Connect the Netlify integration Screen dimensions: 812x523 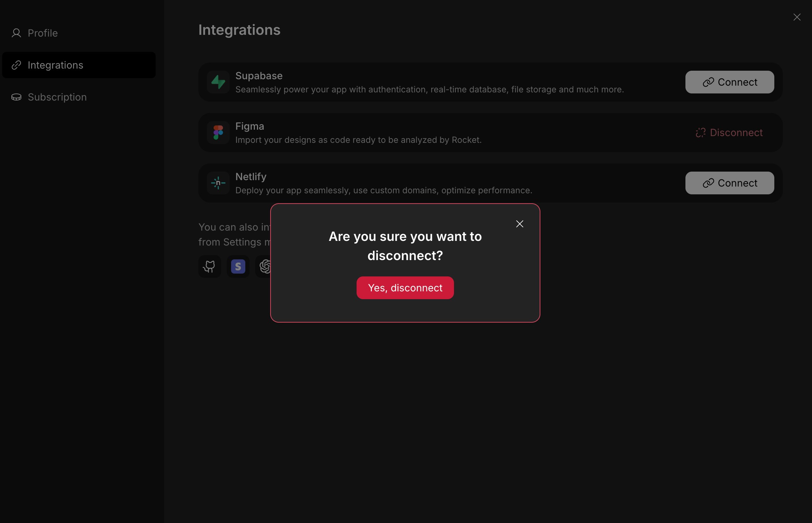(x=730, y=183)
